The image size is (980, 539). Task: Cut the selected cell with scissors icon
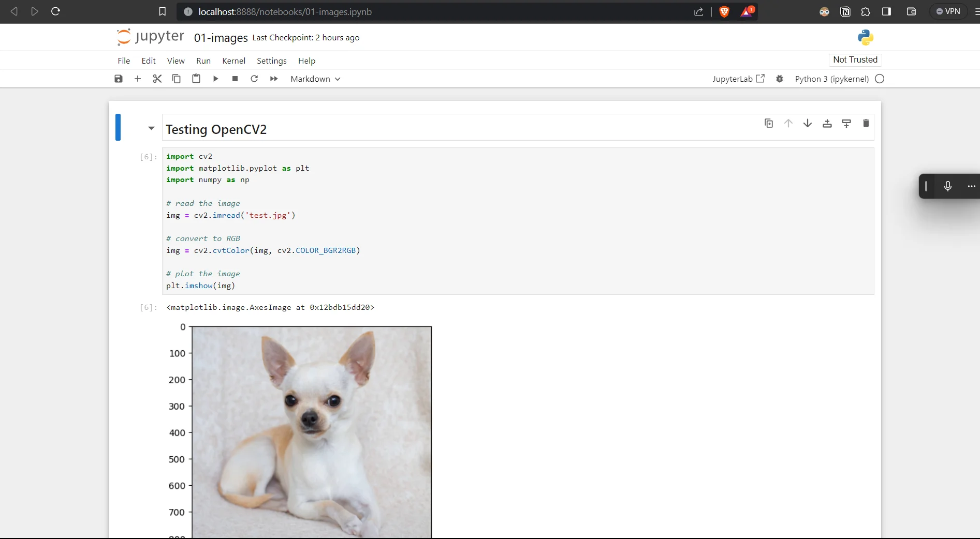157,79
